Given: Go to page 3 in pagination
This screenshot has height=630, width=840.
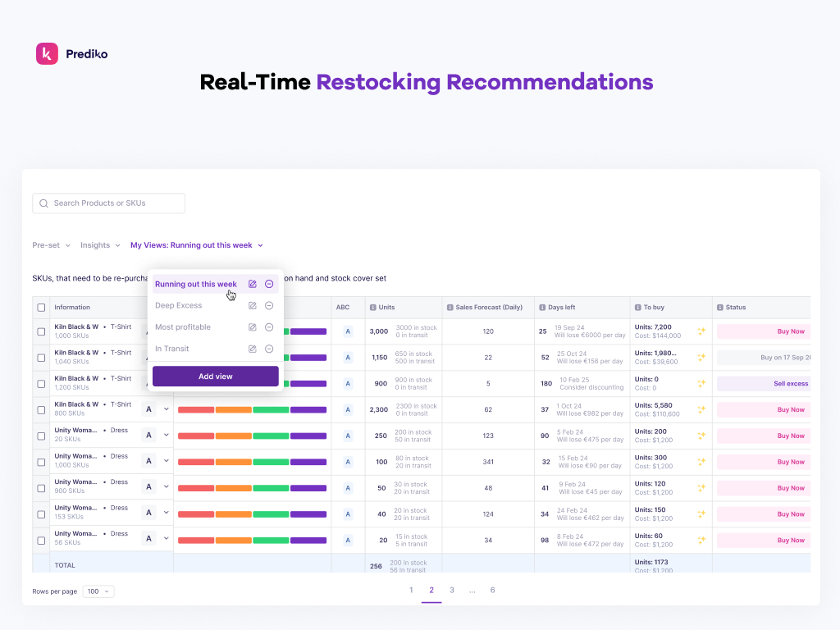Looking at the screenshot, I should pyautogui.click(x=451, y=590).
